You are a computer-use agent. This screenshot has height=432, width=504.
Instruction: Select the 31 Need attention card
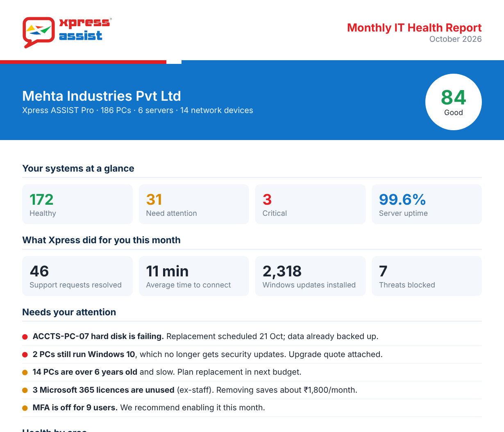(194, 204)
